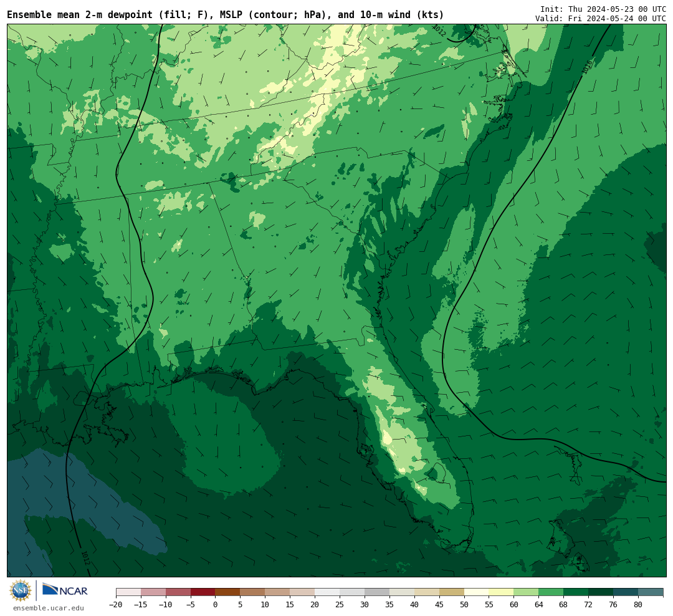Click the 64 colorbar tick label
673x616 pixels.
click(539, 605)
